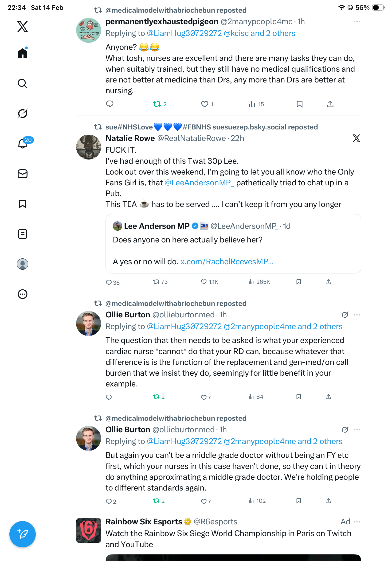
Task: Undo repost on permanentlyexhaustedpigeon's post
Action: coord(157,104)
